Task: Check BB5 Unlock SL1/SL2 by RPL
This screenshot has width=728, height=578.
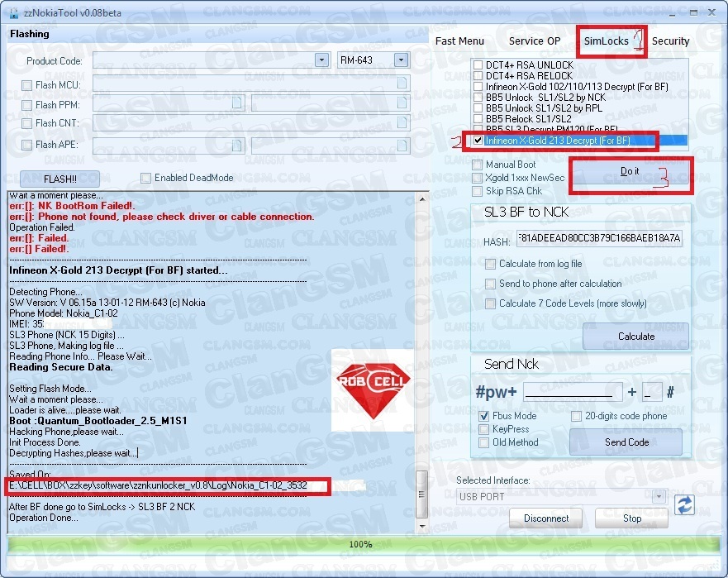Action: tap(478, 107)
